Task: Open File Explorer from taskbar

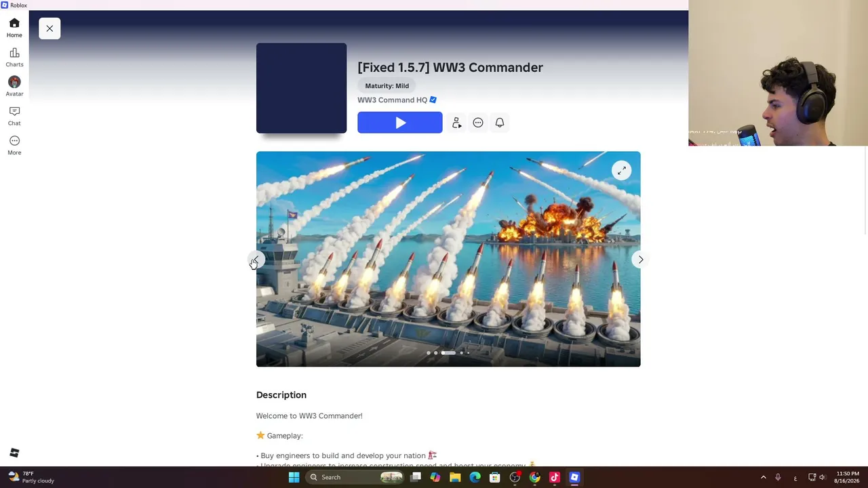Action: tap(455, 477)
